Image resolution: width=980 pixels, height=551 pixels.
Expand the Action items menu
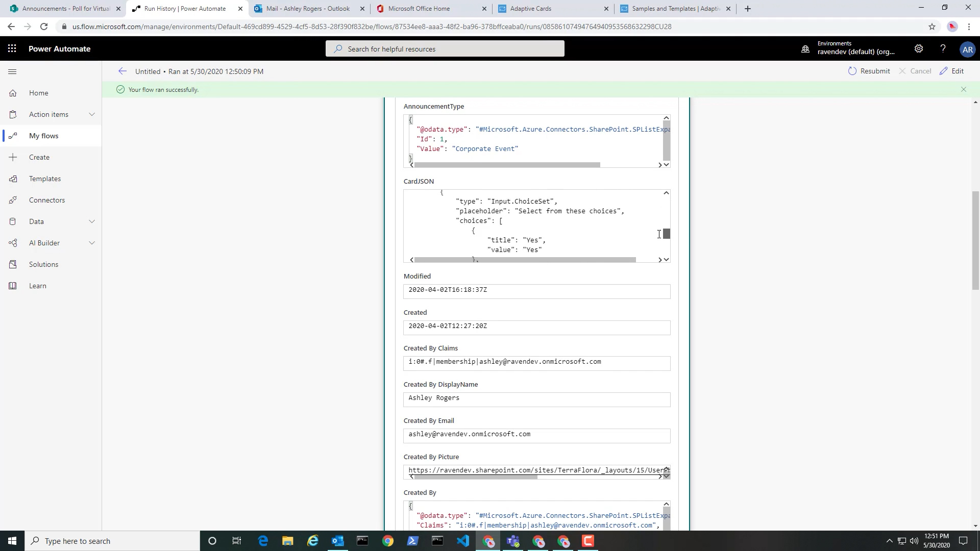click(x=92, y=114)
